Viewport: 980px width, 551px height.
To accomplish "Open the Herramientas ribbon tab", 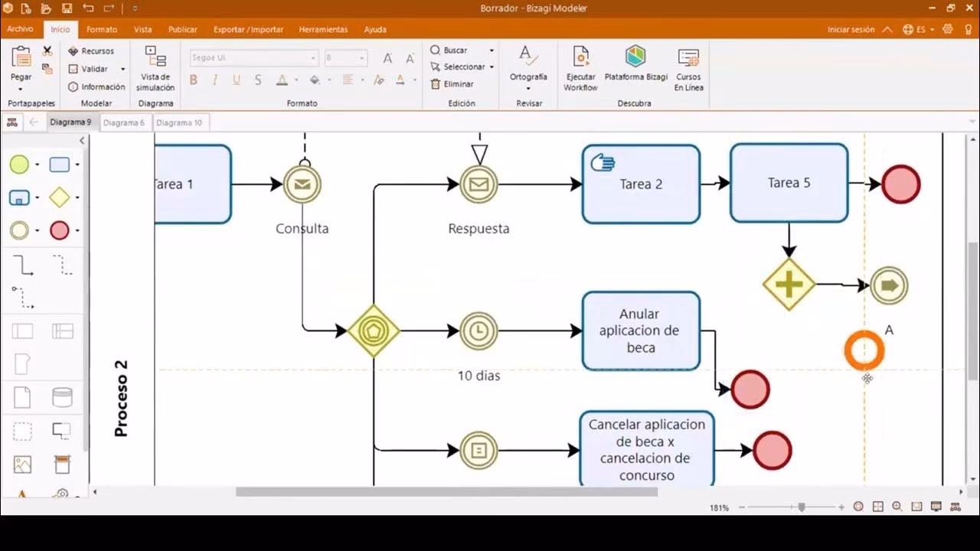I will pos(323,29).
